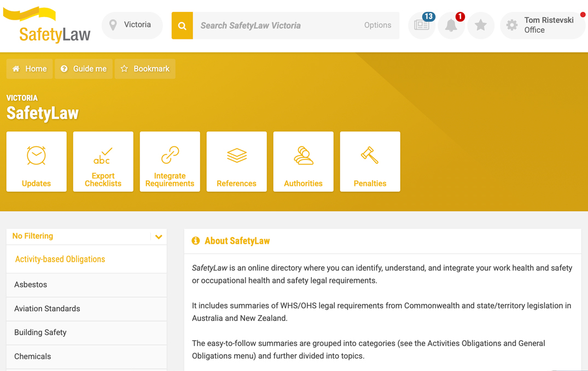Click the About SafetyLaw heading
Image resolution: width=588 pixels, height=371 pixels.
click(237, 241)
